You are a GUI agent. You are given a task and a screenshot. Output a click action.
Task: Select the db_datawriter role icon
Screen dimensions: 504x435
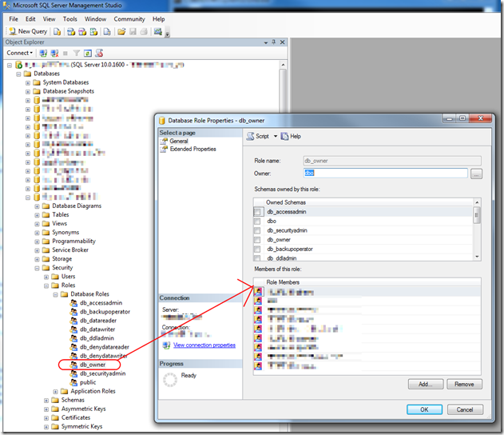(73, 329)
